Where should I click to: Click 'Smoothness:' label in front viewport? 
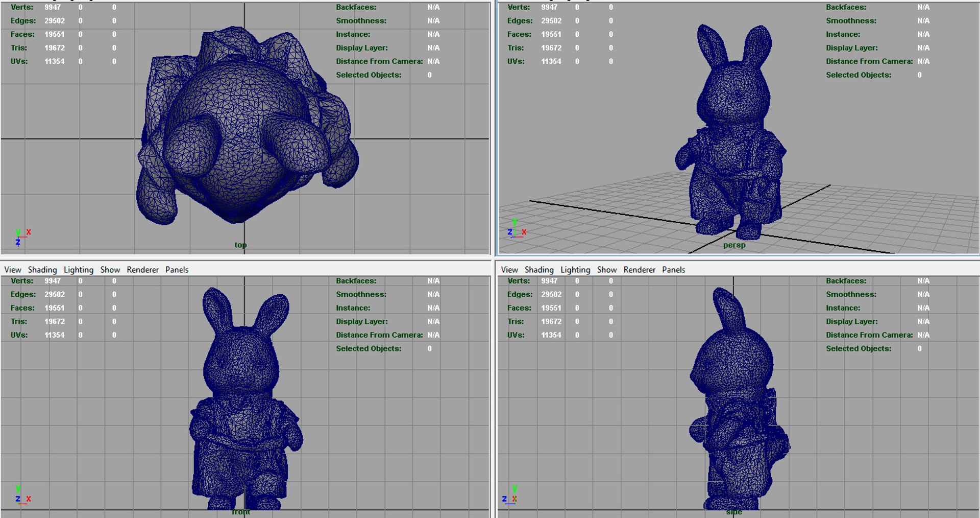coord(361,294)
